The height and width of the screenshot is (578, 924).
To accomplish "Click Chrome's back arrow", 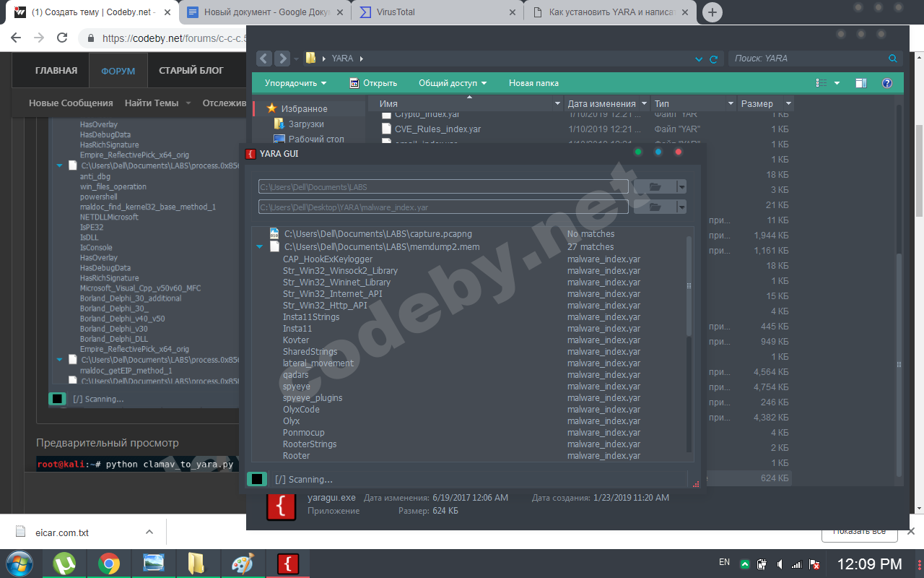I will pyautogui.click(x=17, y=38).
